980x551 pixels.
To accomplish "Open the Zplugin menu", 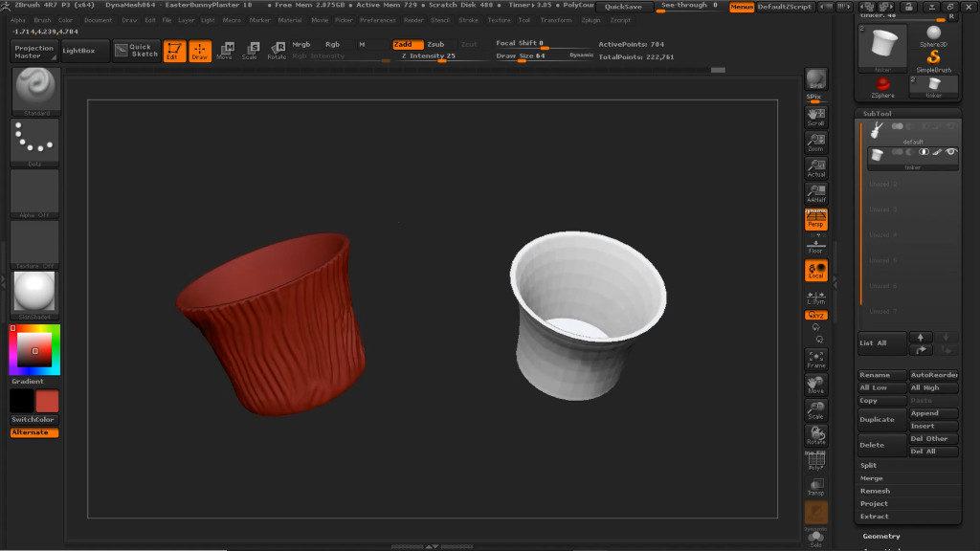I will point(590,20).
